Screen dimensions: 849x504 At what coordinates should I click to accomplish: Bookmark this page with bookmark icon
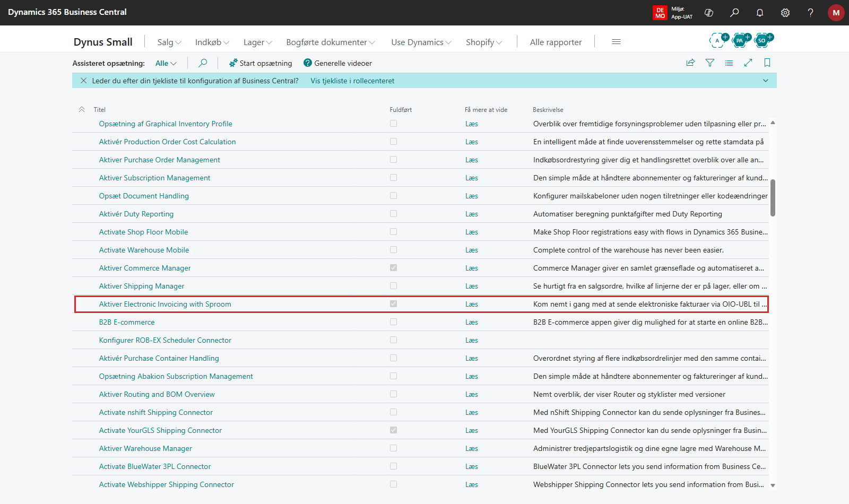[x=767, y=63]
